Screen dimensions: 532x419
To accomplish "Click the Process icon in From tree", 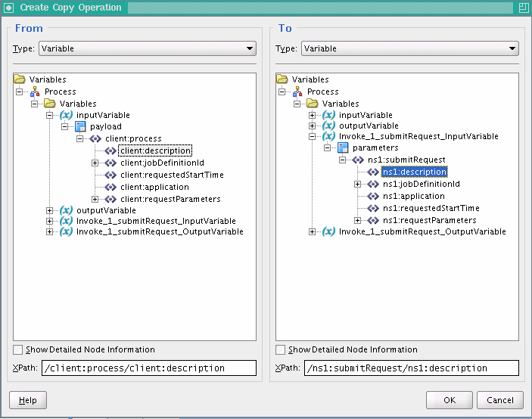I will pyautogui.click(x=35, y=92).
